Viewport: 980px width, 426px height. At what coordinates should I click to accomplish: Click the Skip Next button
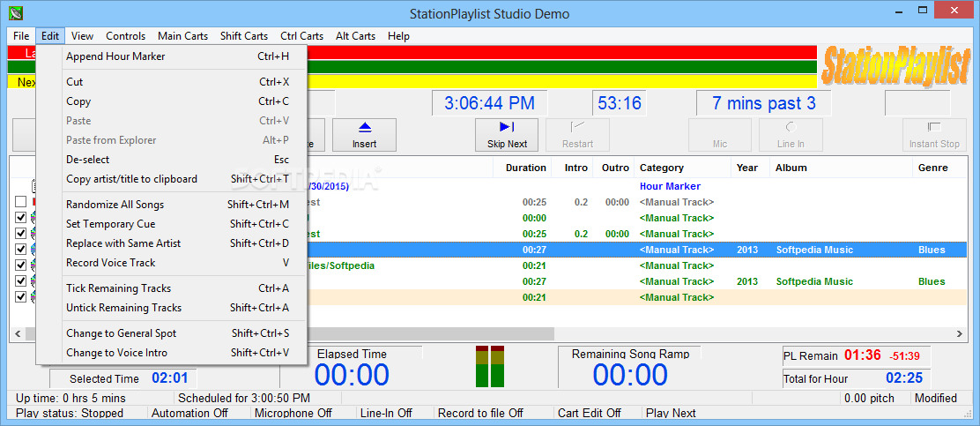[x=507, y=135]
